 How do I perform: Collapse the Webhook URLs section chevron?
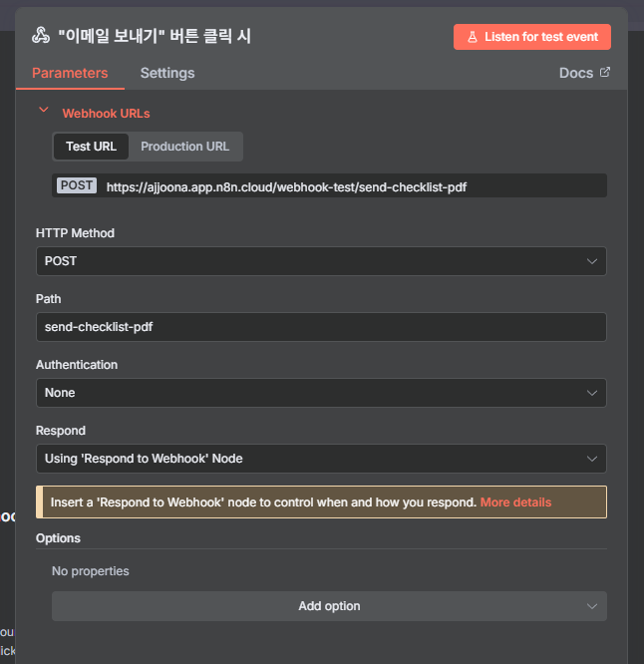coord(43,112)
